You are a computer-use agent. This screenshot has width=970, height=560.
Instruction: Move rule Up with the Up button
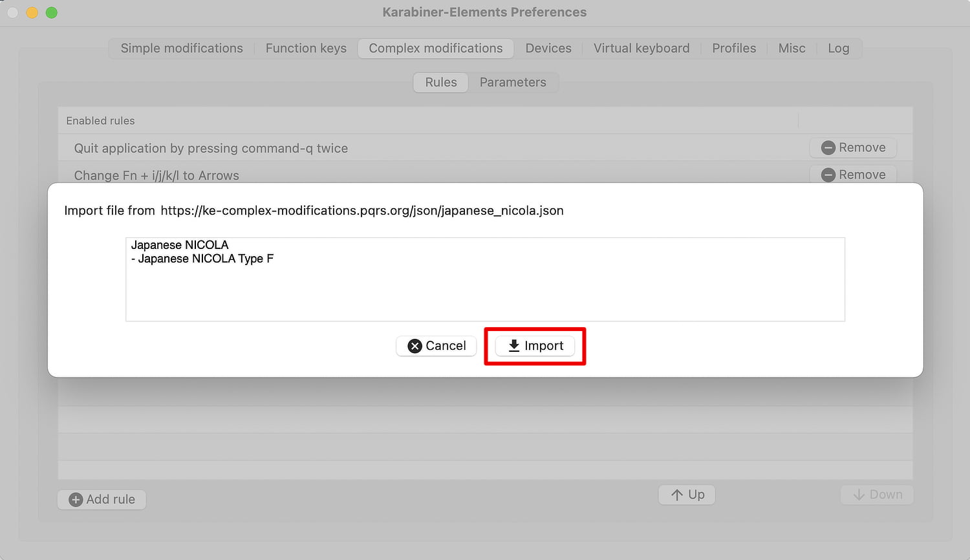pyautogui.click(x=687, y=495)
